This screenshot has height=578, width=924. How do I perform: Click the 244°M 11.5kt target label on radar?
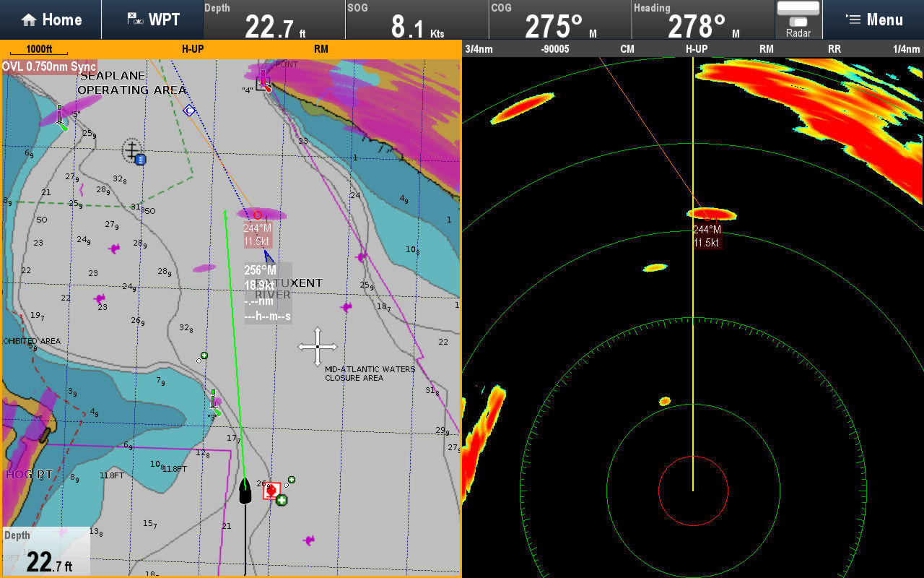[x=707, y=236]
